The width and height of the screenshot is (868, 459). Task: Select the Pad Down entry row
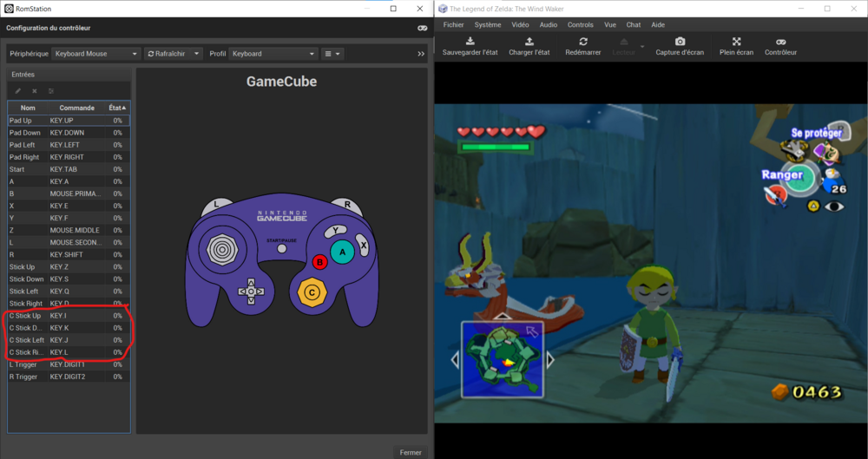[x=69, y=133]
